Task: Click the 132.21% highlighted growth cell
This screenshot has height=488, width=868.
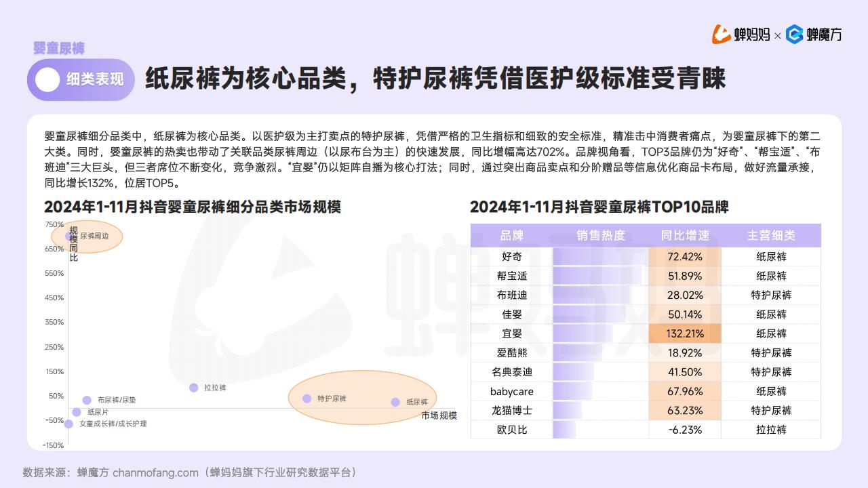Action: [x=685, y=333]
